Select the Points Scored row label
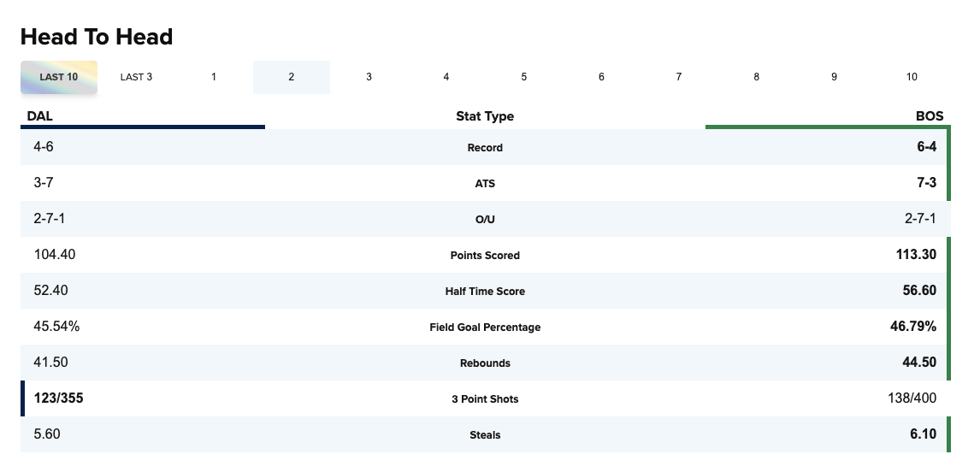This screenshot has height=472, width=980. 485,256
